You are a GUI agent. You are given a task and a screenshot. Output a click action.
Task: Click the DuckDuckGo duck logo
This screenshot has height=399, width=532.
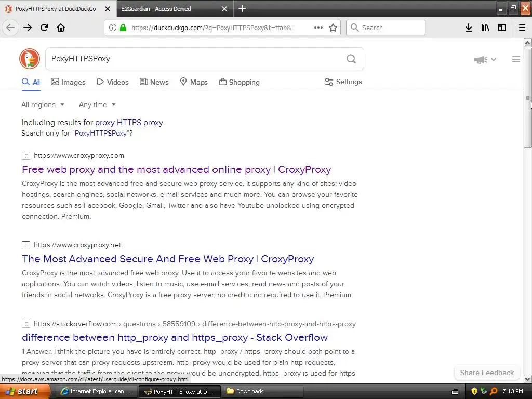click(x=30, y=59)
